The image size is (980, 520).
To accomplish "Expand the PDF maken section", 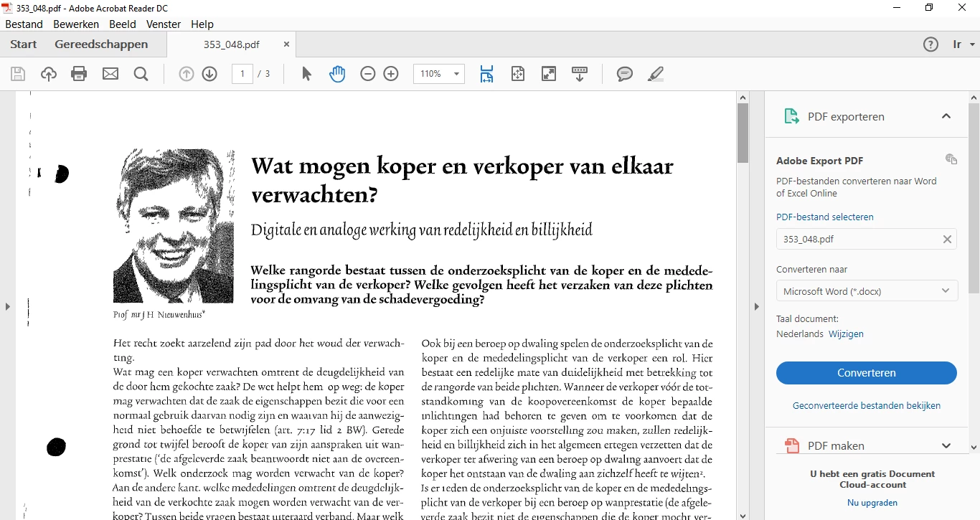I will (x=946, y=445).
